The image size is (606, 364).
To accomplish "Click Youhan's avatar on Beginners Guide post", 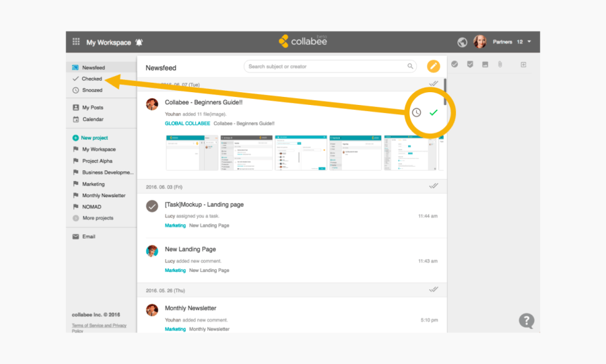I will click(x=152, y=104).
